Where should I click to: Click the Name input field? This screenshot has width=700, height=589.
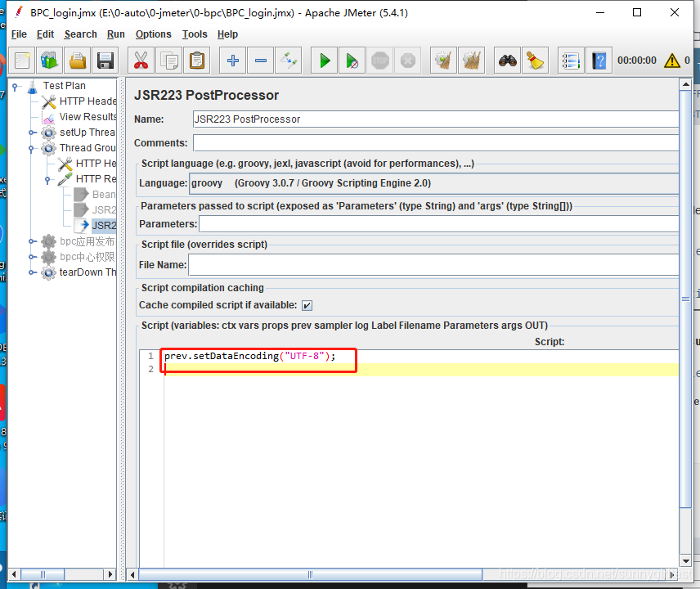(x=436, y=119)
